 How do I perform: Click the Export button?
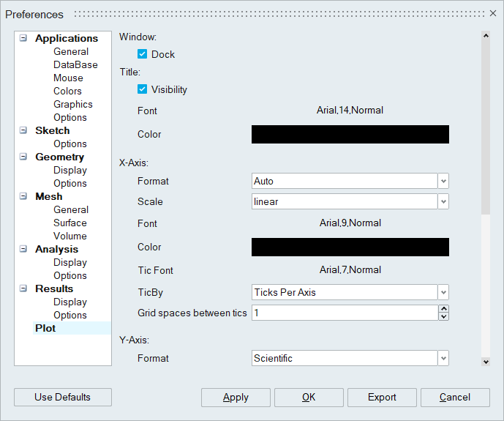tap(382, 397)
